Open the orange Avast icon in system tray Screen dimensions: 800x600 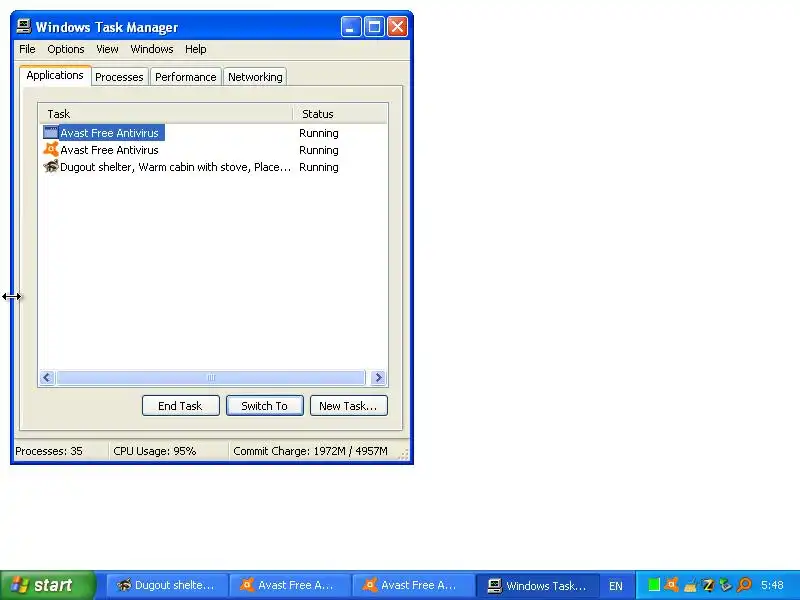(671, 585)
